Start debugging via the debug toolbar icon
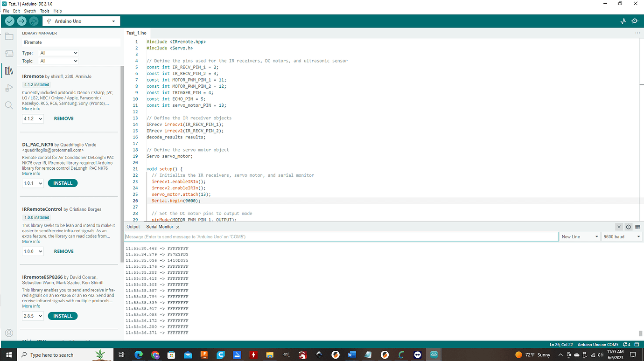 coord(33,21)
